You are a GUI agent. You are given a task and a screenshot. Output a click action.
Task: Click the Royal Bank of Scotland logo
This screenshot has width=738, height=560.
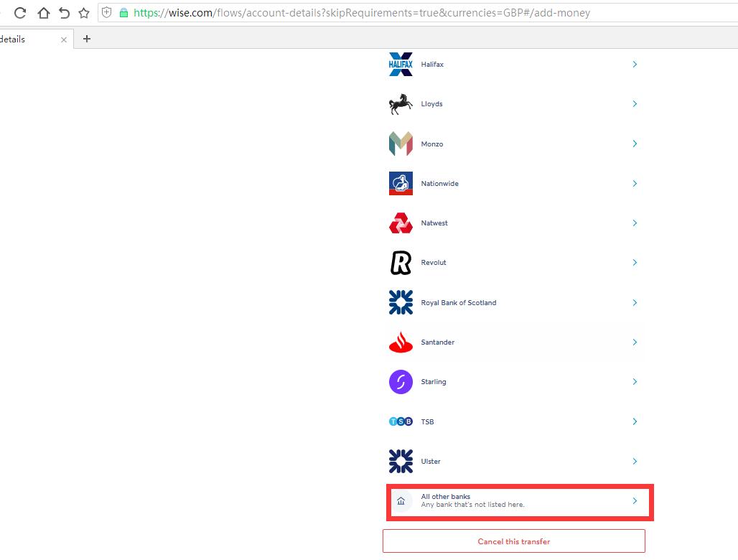click(401, 302)
